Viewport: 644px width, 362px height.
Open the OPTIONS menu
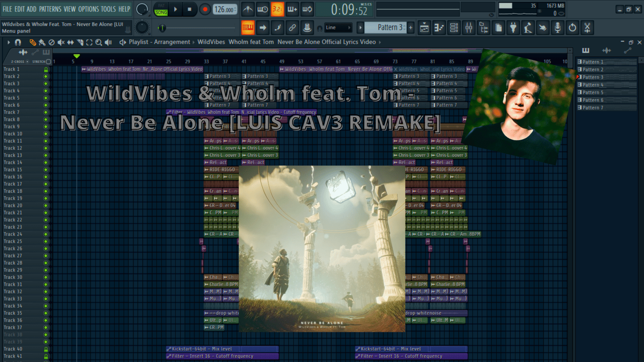(x=88, y=9)
